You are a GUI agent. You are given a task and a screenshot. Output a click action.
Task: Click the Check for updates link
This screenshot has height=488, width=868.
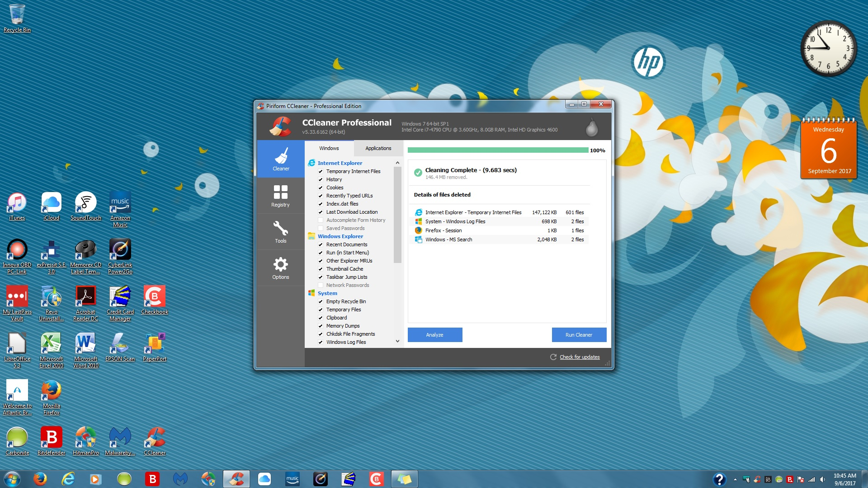[580, 357]
